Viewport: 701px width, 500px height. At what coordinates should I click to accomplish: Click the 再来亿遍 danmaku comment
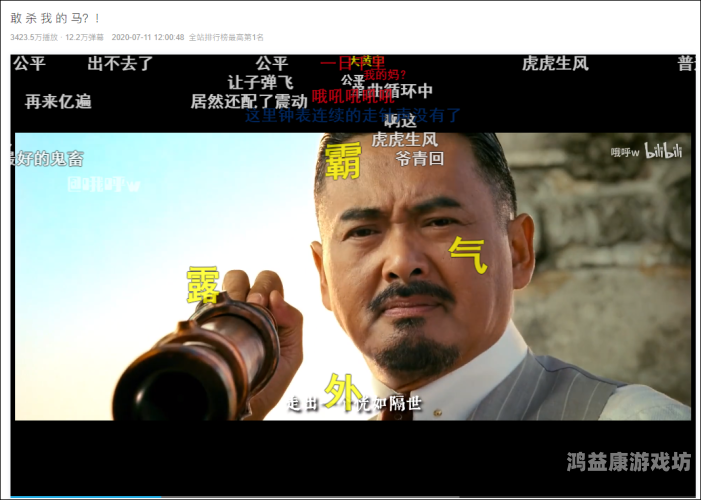(x=58, y=102)
